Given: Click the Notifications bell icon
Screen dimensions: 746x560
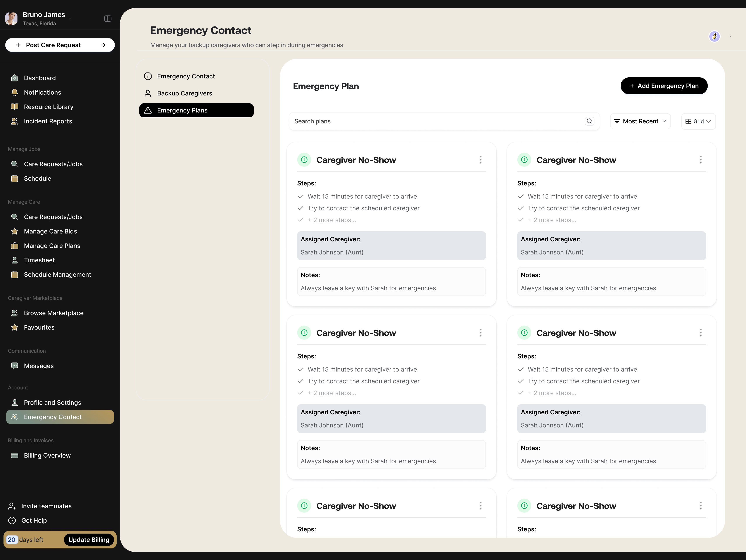Looking at the screenshot, I should click(x=14, y=92).
